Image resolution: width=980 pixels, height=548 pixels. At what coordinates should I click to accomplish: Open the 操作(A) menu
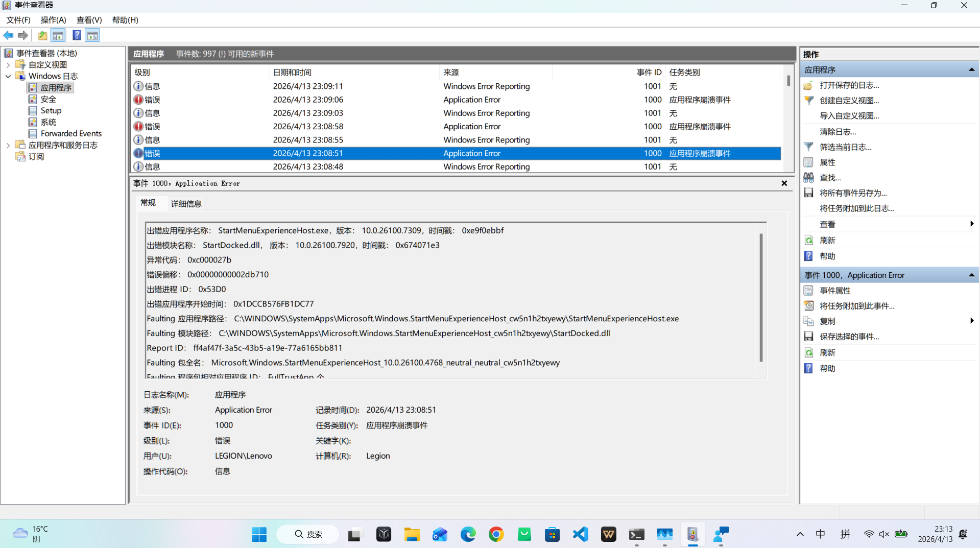click(x=53, y=20)
